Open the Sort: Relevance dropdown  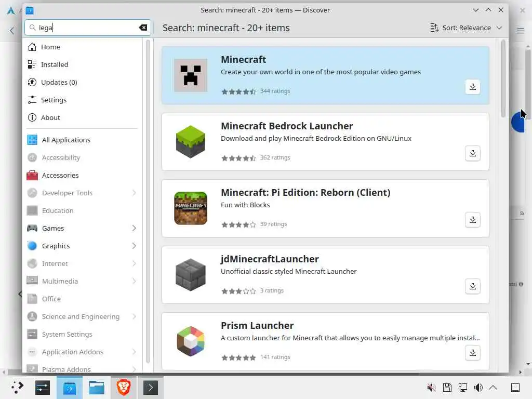pyautogui.click(x=466, y=28)
